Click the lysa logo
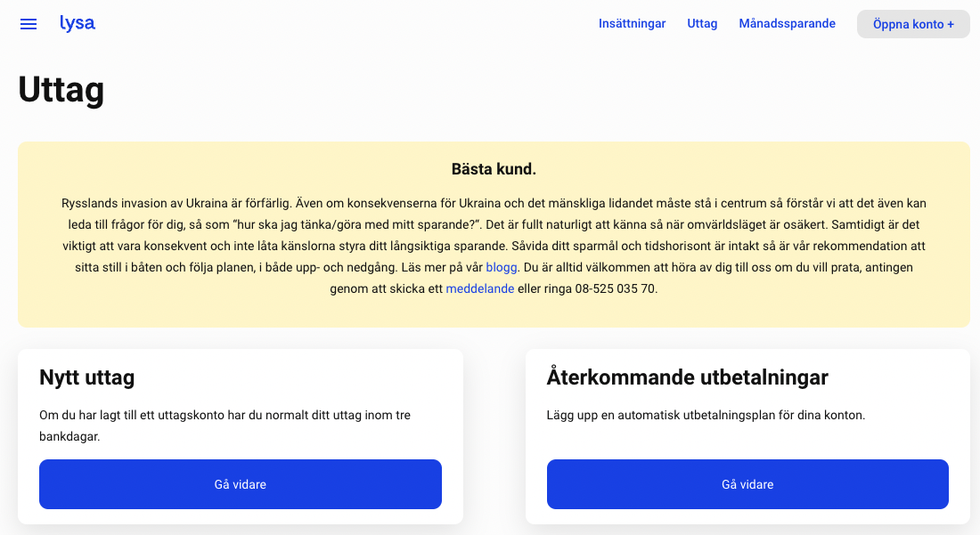980x535 pixels. [78, 23]
